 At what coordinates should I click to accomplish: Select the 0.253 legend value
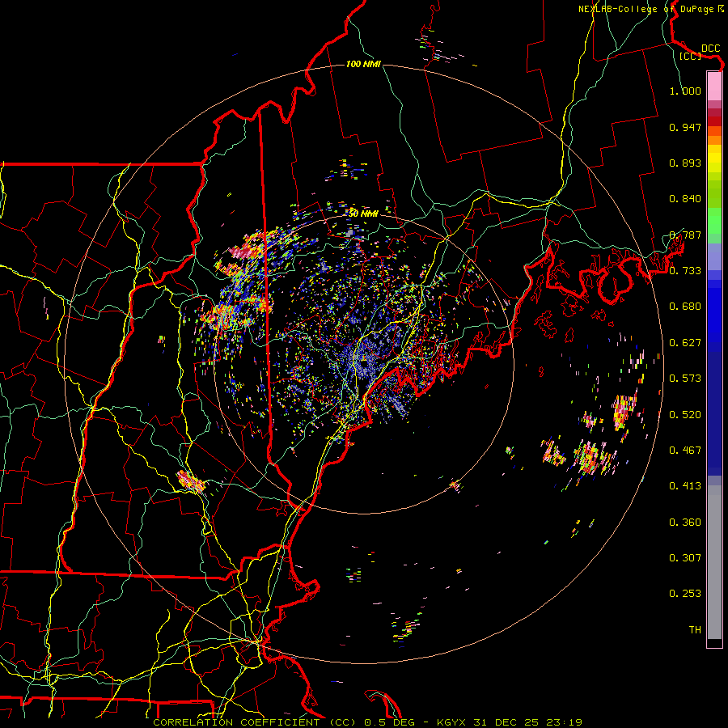point(685,594)
